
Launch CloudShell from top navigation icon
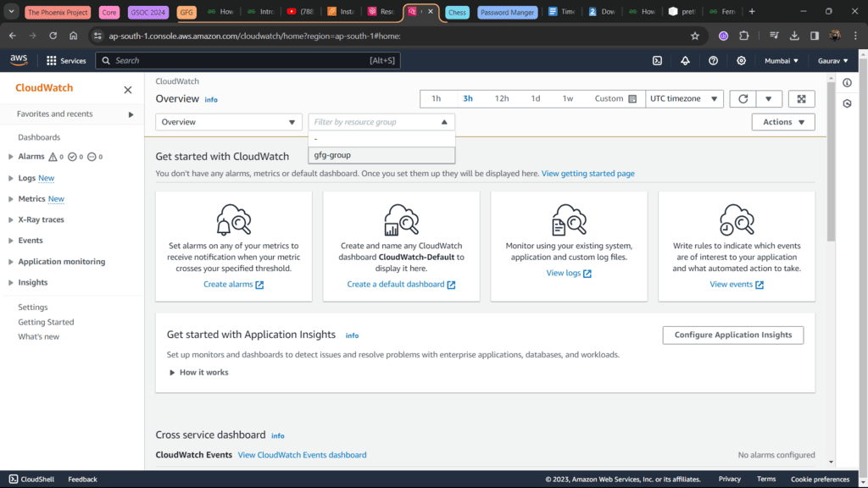coord(657,61)
